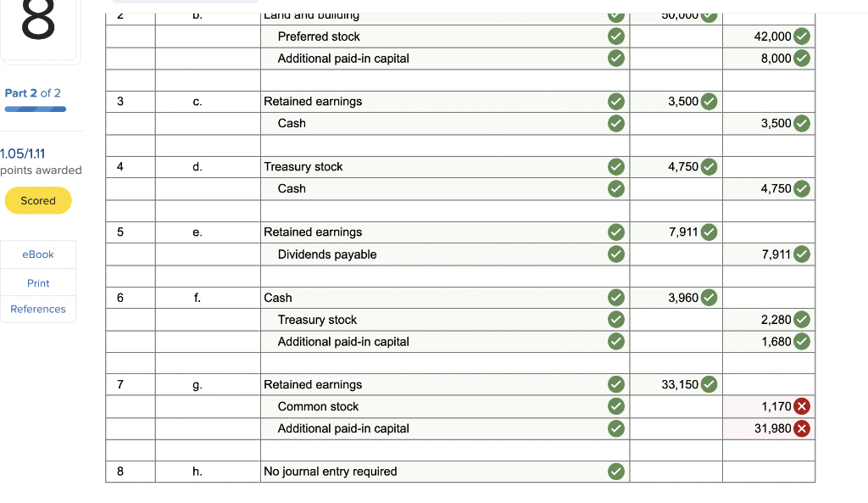Open the eBook link
The height and width of the screenshot is (503, 868).
37,254
